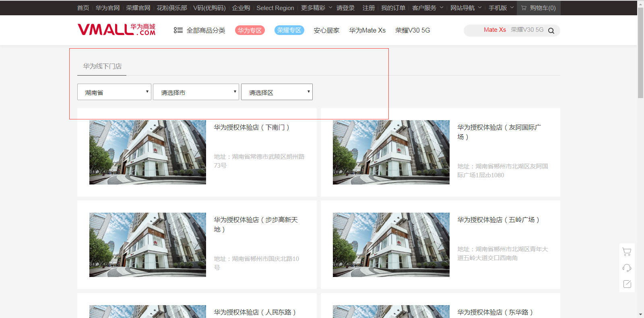
Task: Open 华为官网 link
Action: (x=107, y=8)
